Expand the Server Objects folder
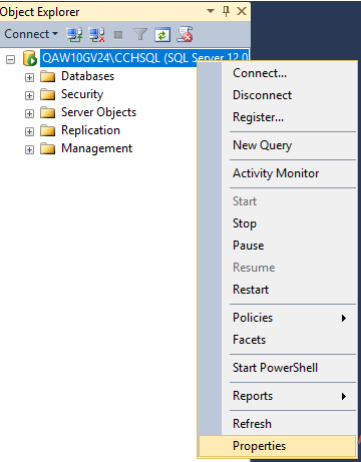This screenshot has height=462, width=361. point(29,113)
